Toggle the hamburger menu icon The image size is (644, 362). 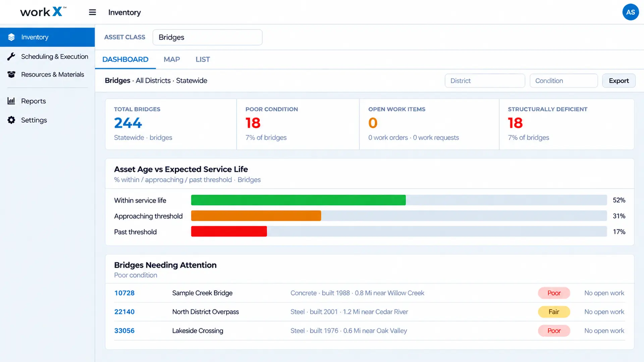coord(92,12)
